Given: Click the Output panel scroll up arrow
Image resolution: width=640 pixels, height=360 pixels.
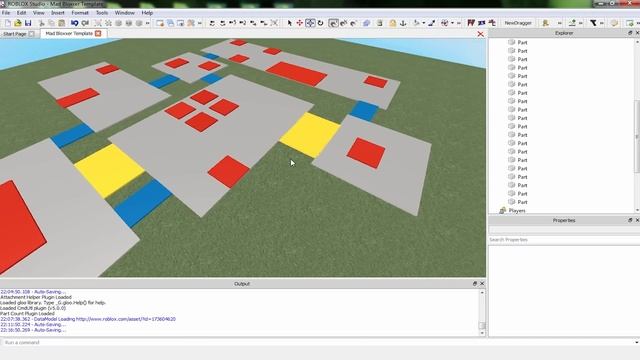Looking at the screenshot, I should (482, 293).
